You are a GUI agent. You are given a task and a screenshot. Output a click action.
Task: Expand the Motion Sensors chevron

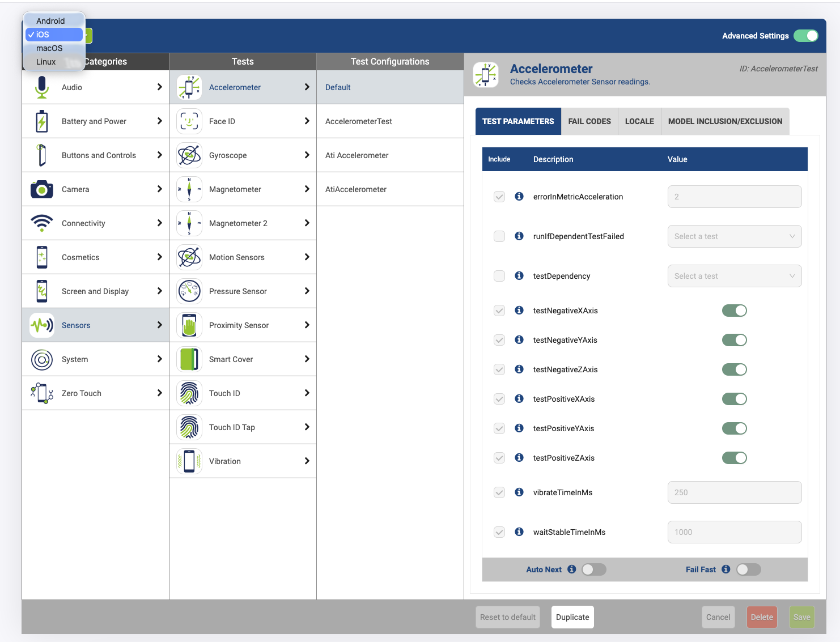pos(307,257)
